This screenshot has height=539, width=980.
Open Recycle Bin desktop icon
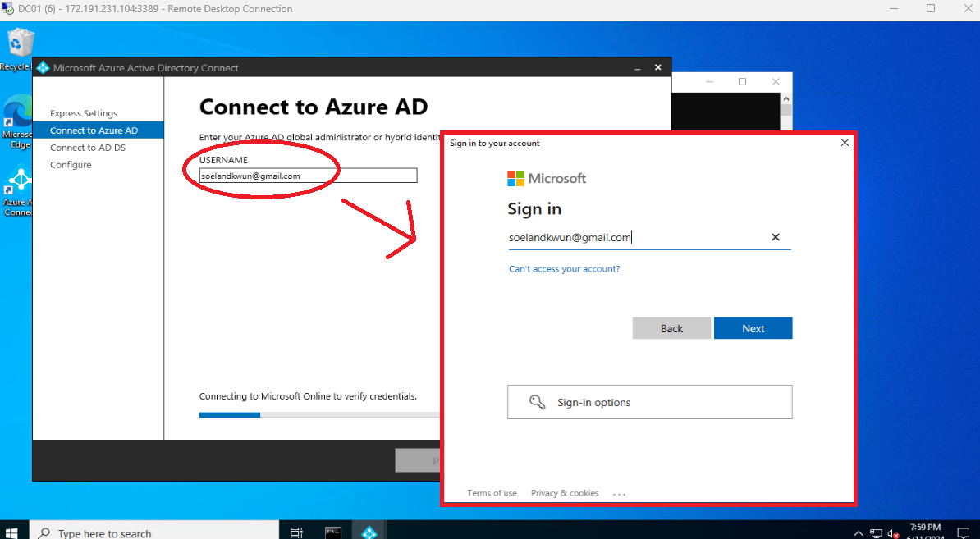coord(19,50)
